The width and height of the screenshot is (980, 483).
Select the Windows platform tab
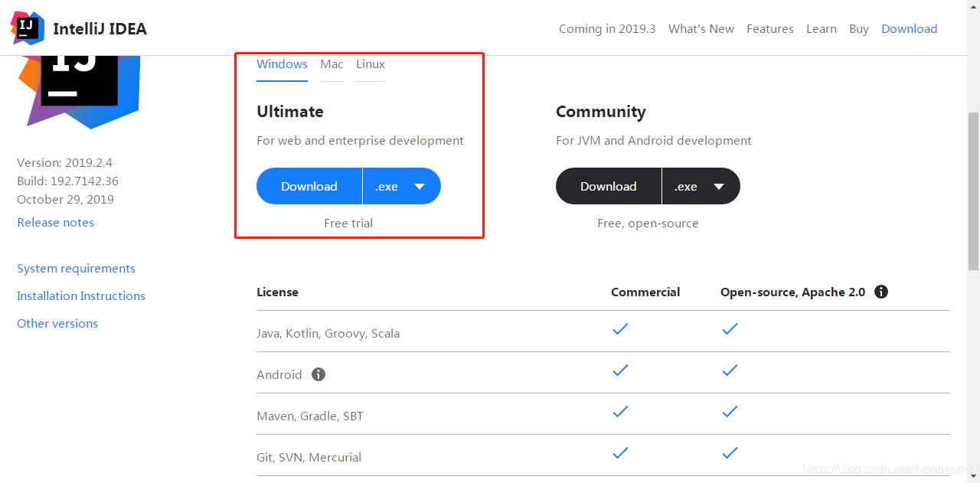[x=282, y=64]
